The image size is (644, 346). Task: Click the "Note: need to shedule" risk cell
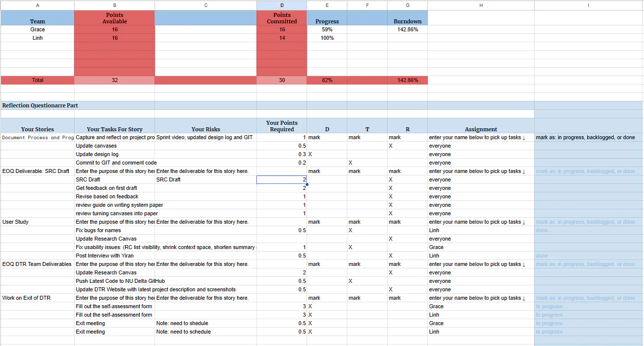[x=182, y=324]
